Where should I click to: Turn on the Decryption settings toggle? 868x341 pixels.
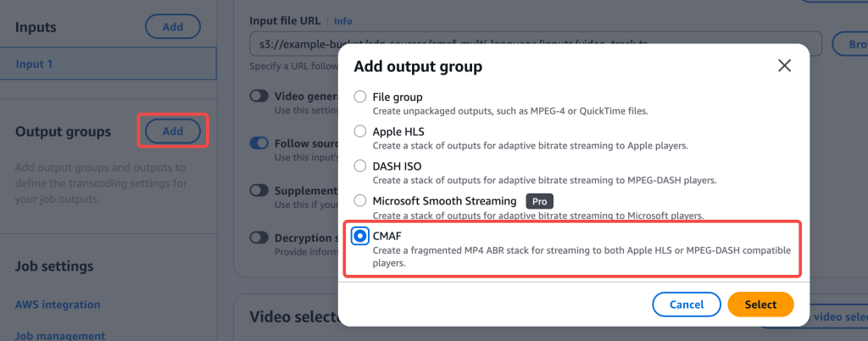259,238
